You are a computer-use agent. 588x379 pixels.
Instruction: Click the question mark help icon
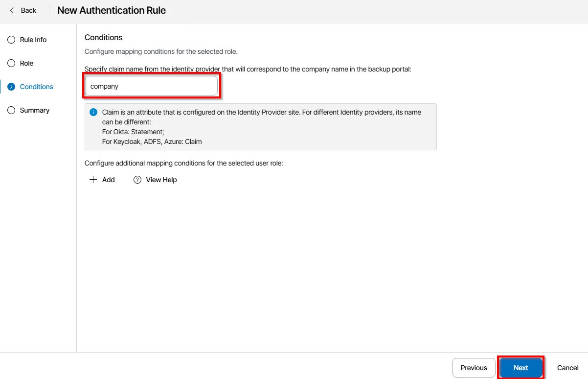(x=137, y=180)
